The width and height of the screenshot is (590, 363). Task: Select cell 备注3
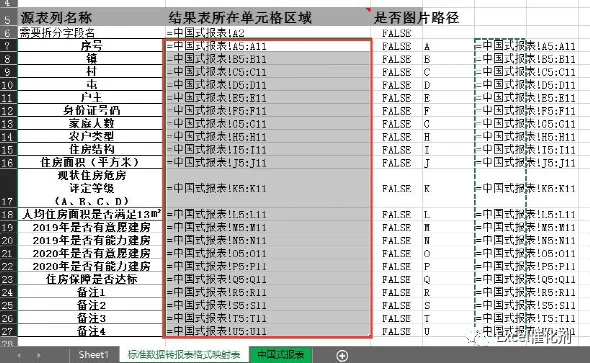tap(90, 318)
